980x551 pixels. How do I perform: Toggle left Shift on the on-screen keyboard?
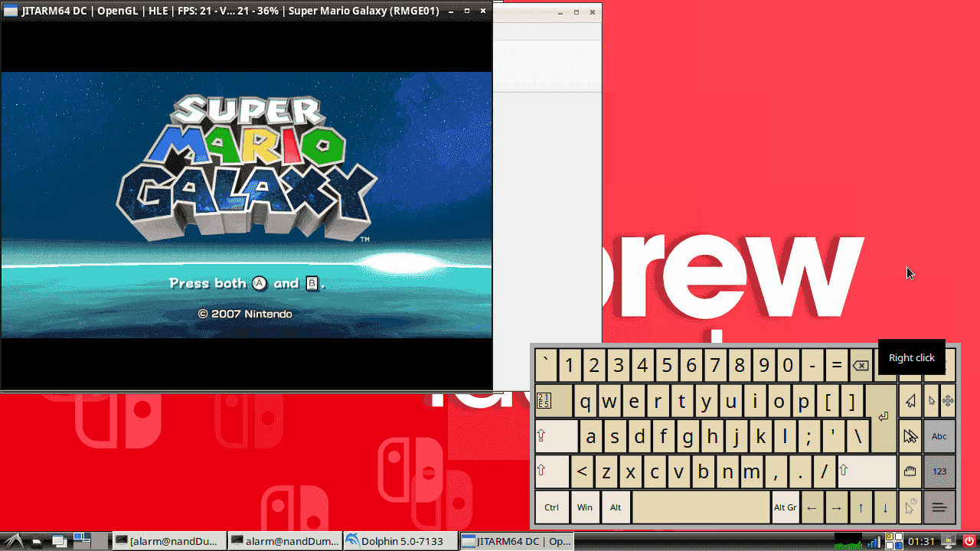tap(551, 471)
